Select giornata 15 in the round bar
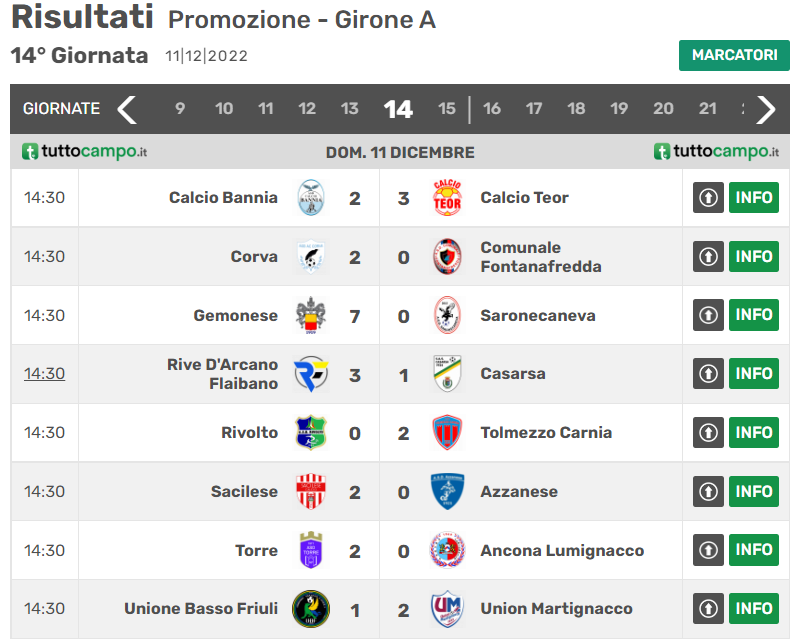The width and height of the screenshot is (808, 643). (447, 109)
